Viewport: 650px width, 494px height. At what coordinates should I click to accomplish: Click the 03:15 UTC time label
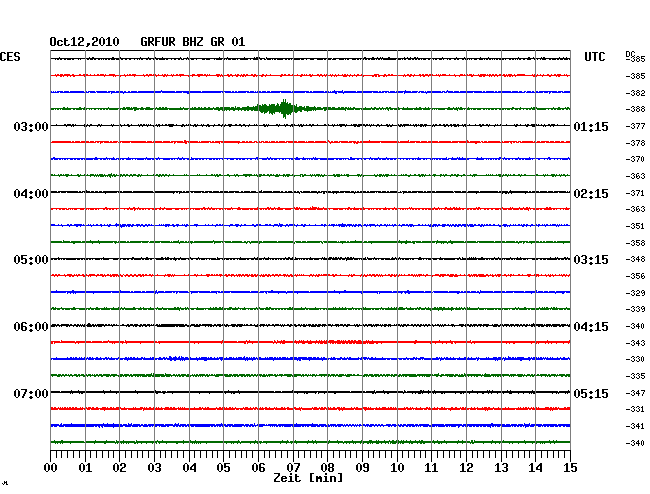pyautogui.click(x=591, y=260)
